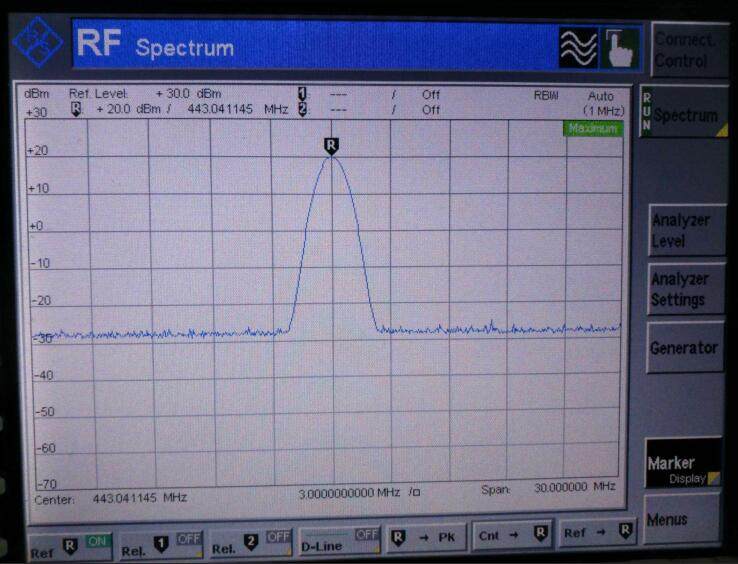Click the R reference marker on the trace peak
The image size is (738, 564).
[x=331, y=146]
